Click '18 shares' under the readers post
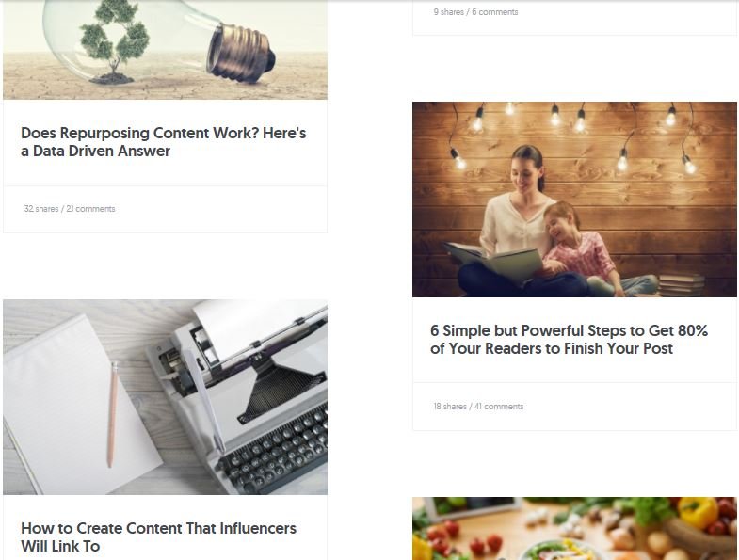The height and width of the screenshot is (560, 739). coord(450,407)
